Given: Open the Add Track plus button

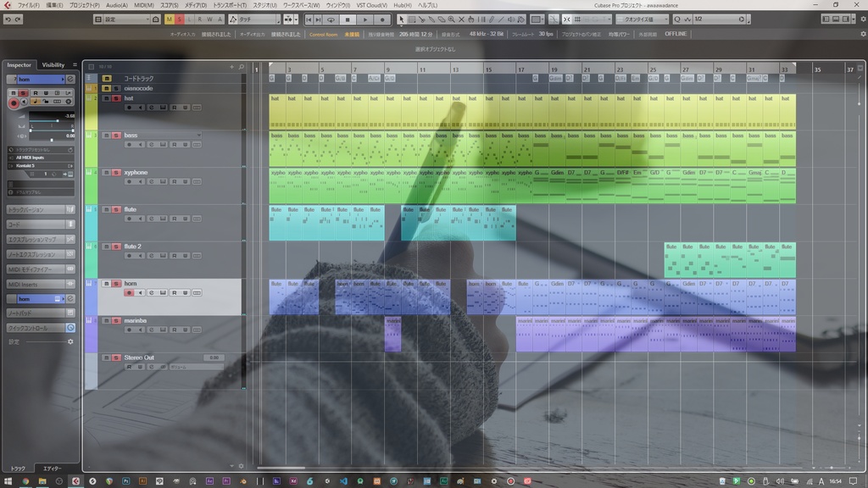Looking at the screenshot, I should (x=232, y=67).
